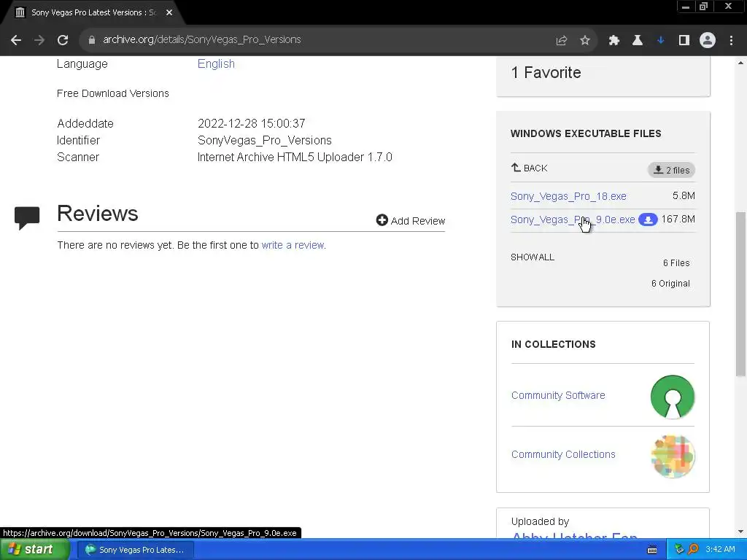The image size is (747, 560).
Task: Click the system tray clock 3:42 AM
Action: (x=720, y=550)
